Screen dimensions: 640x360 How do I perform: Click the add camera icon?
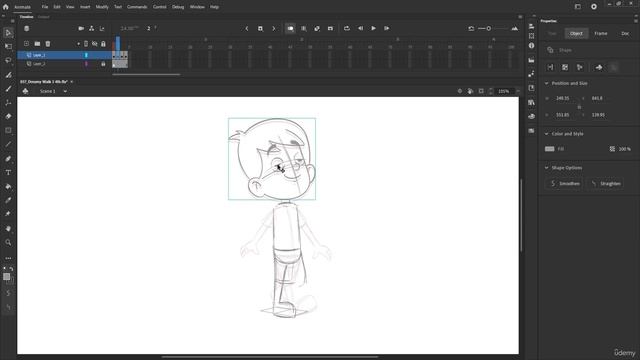(81, 29)
